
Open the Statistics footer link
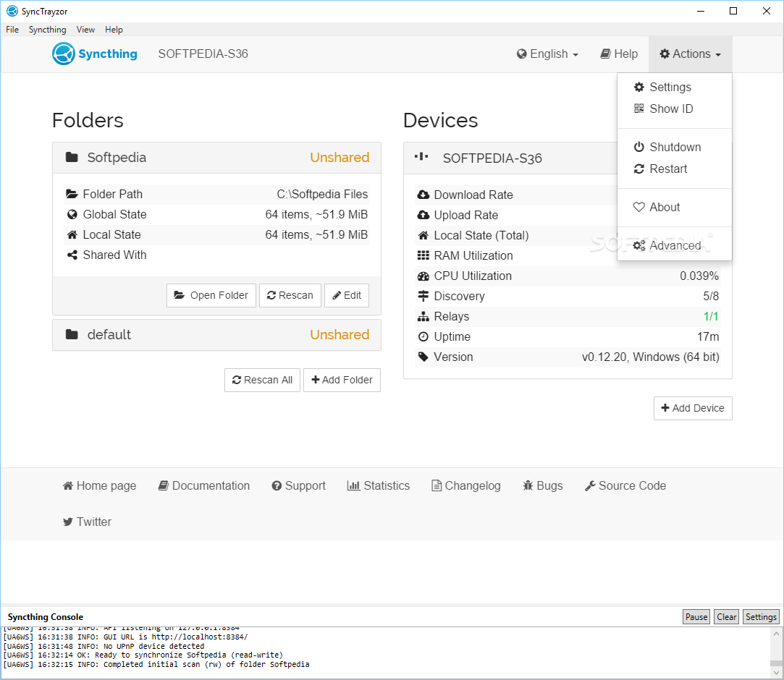(379, 485)
